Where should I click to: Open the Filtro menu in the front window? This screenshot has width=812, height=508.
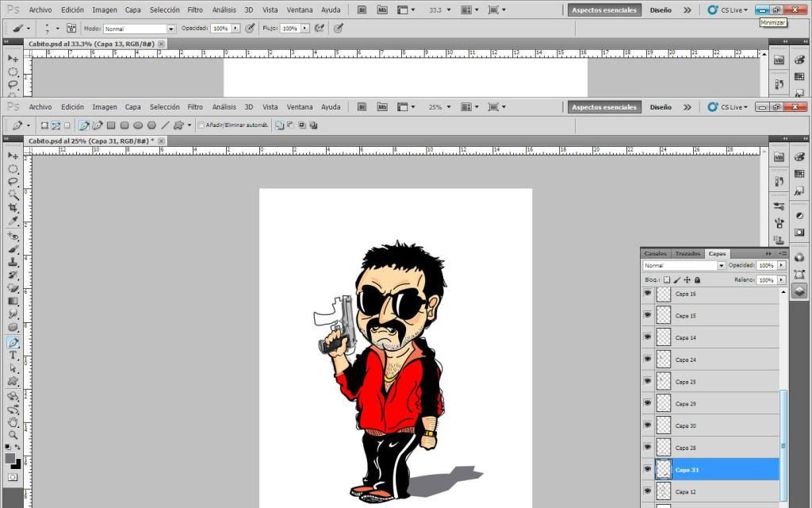click(195, 107)
